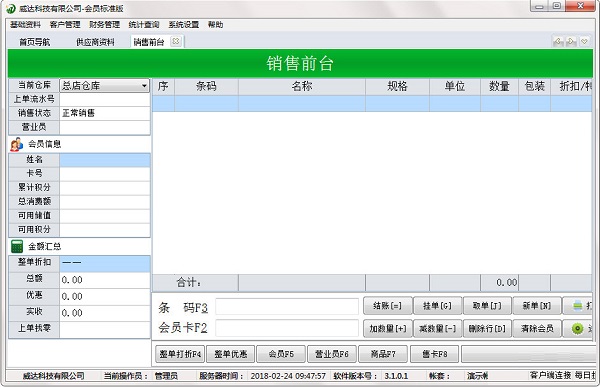The image size is (600, 387).
Task: Click the app logo icon in title bar
Action: coord(11,8)
